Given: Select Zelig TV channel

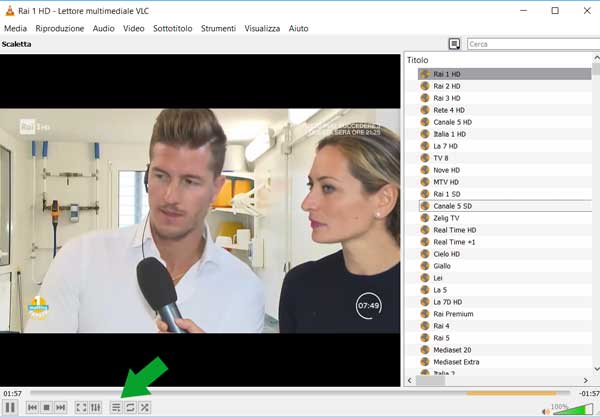Looking at the screenshot, I should tap(504, 218).
